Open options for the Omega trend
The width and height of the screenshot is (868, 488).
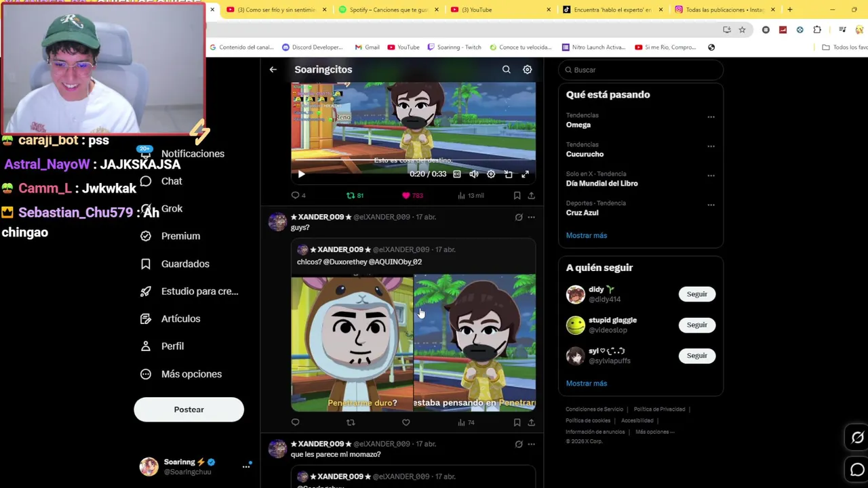(x=711, y=117)
